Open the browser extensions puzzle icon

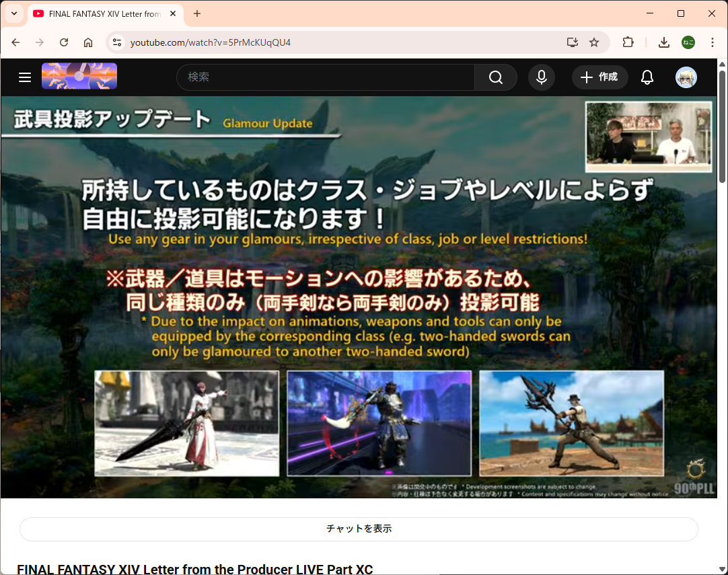pyautogui.click(x=628, y=42)
